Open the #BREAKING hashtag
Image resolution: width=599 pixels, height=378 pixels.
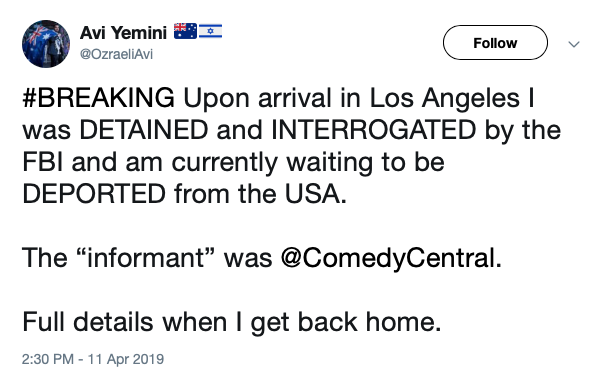point(99,98)
